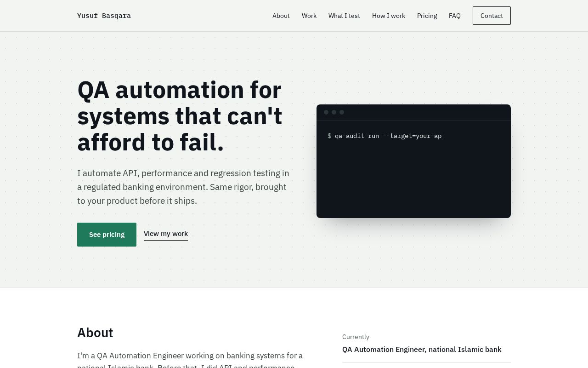Visit the FAQ nav link
Image resolution: width=588 pixels, height=368 pixels.
(x=455, y=16)
